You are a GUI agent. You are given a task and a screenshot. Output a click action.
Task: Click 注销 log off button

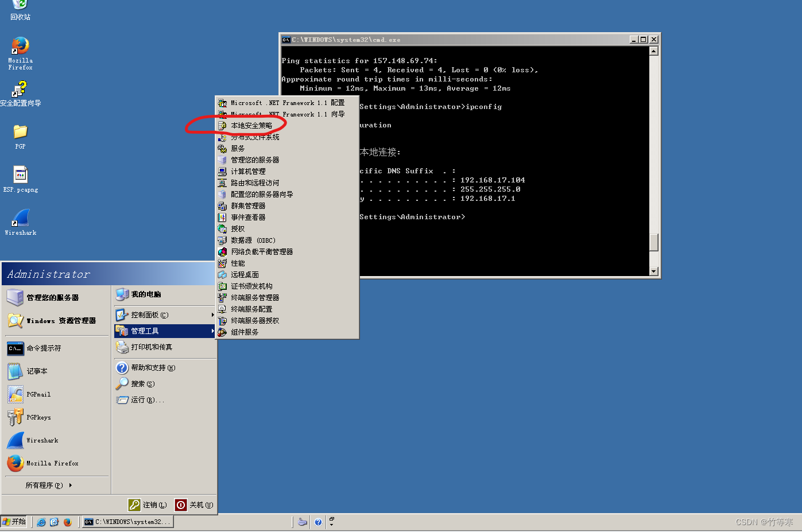[148, 505]
